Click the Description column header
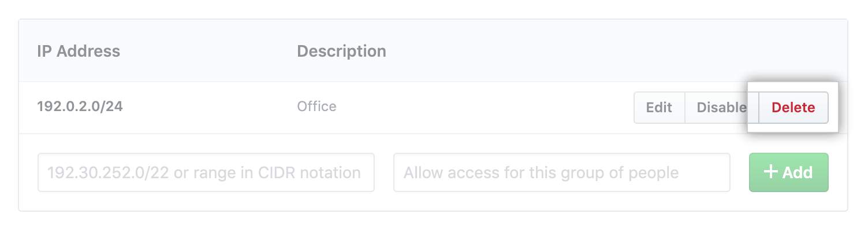The height and width of the screenshot is (232, 868). pos(341,51)
